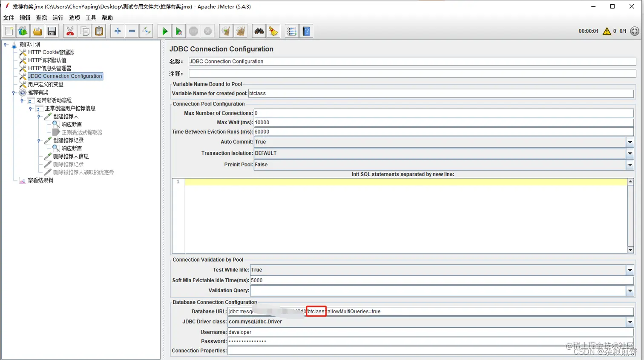Click the Toggle enable/disable toolbar icon

[146, 31]
